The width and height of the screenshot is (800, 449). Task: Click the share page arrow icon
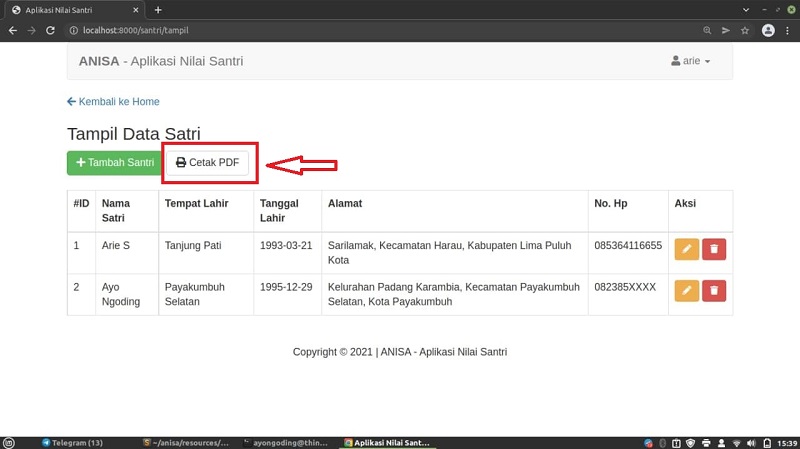[726, 31]
